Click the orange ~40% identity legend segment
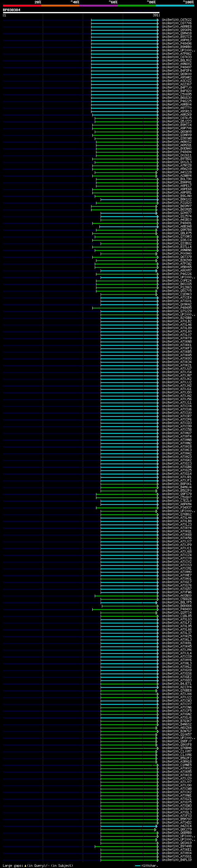This screenshot has width=197, height=868. coord(60,6)
